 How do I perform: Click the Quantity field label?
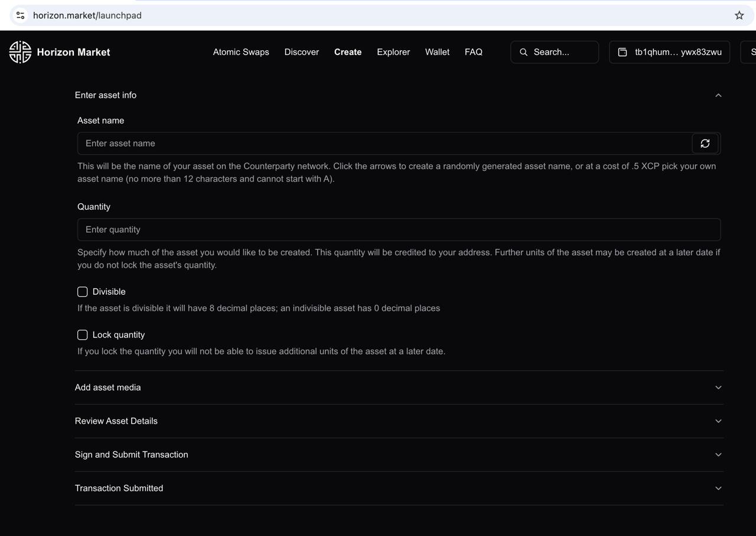[94, 207]
